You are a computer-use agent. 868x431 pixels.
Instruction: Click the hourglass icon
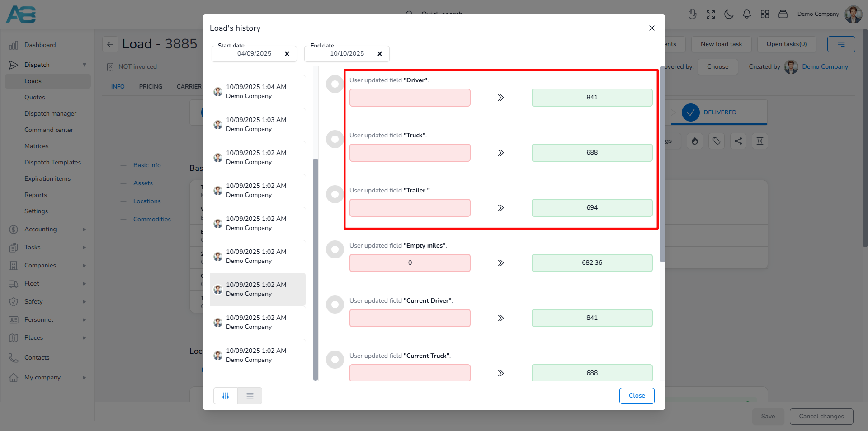tap(759, 141)
